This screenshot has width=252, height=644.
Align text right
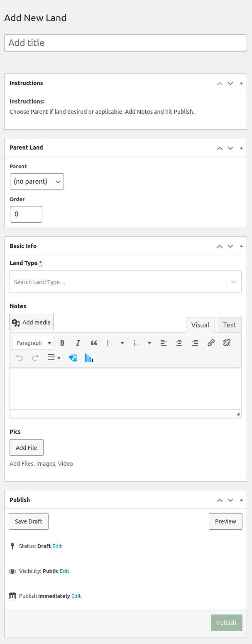coord(195,343)
